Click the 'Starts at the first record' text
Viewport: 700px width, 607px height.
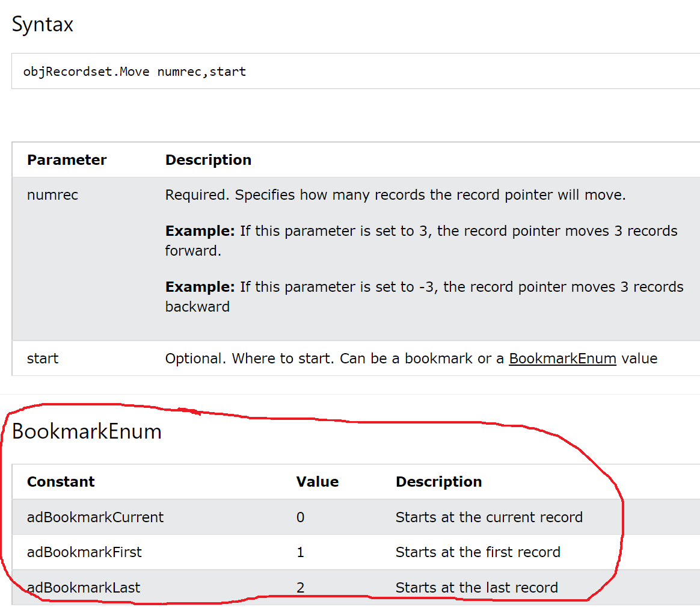click(477, 552)
